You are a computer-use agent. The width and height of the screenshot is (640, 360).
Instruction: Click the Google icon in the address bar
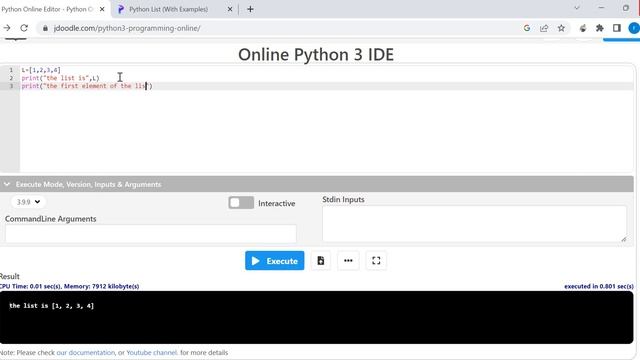527,28
